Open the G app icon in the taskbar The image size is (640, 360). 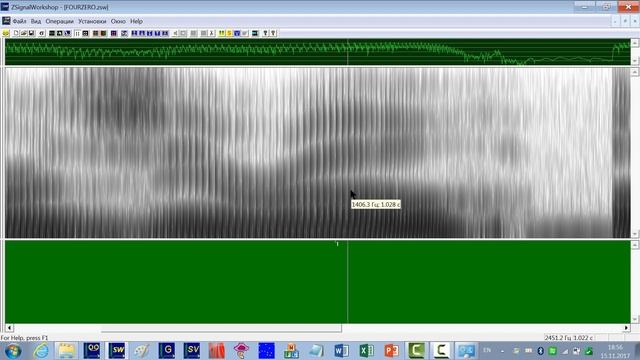[x=167, y=351]
